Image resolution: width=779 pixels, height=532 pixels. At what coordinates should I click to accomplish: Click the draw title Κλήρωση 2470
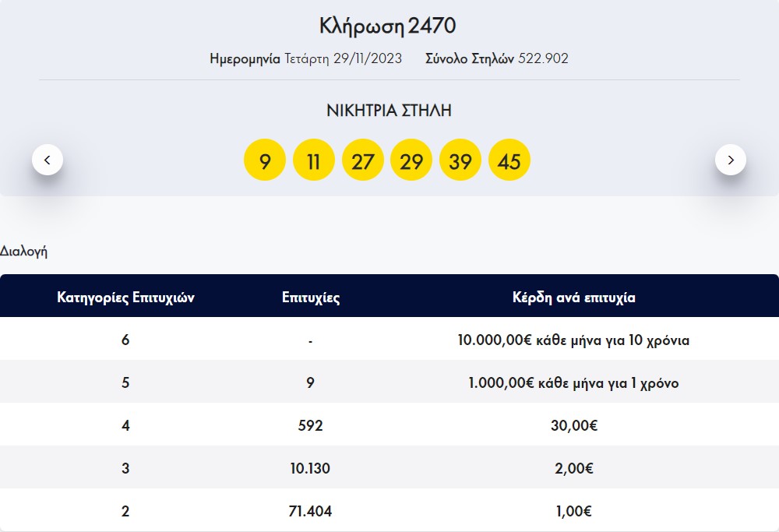(x=389, y=25)
